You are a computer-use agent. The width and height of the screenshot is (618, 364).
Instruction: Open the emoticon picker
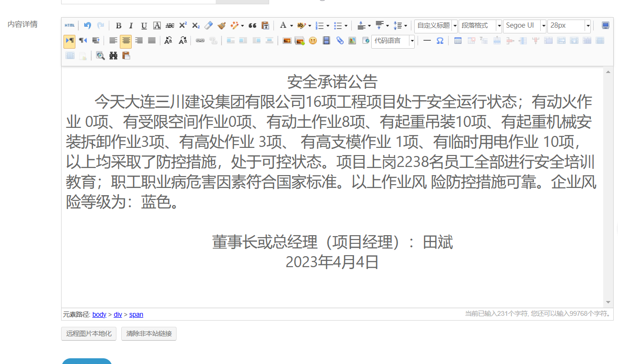click(313, 41)
